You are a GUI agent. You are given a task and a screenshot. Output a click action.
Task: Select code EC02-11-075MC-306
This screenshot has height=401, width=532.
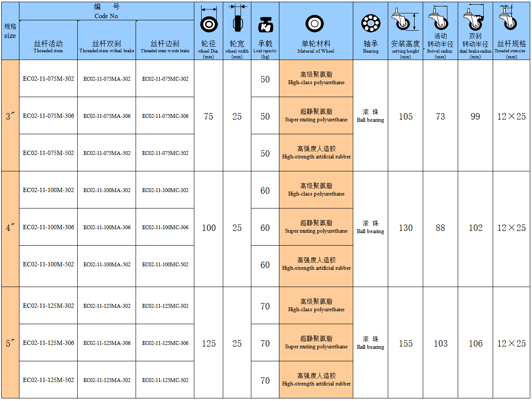point(165,116)
